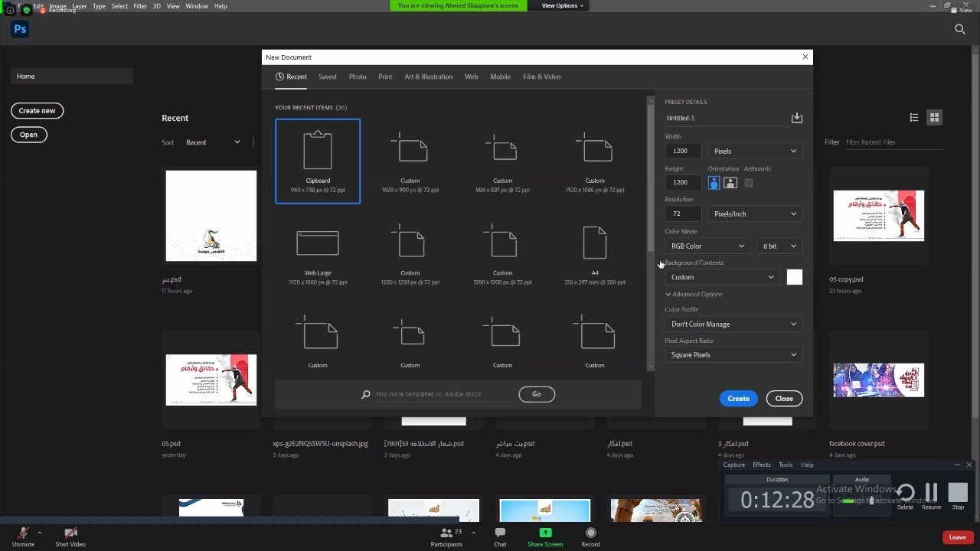Set portrait orientation

pyautogui.click(x=714, y=183)
